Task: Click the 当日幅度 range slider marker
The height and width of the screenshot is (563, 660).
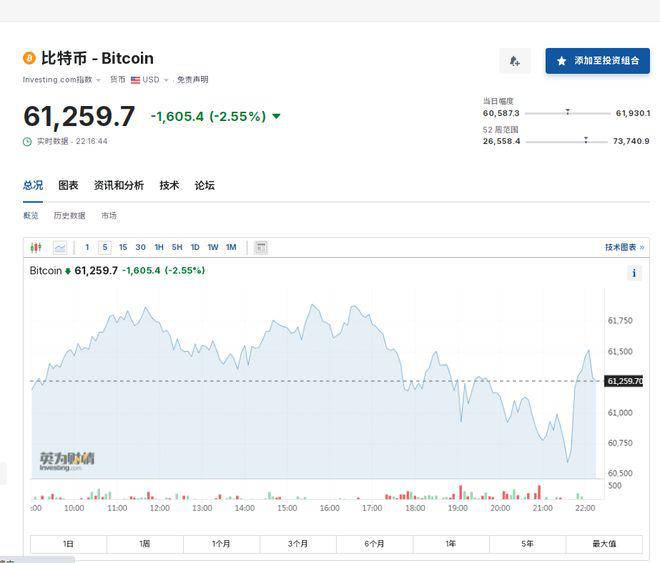Action: point(567,112)
